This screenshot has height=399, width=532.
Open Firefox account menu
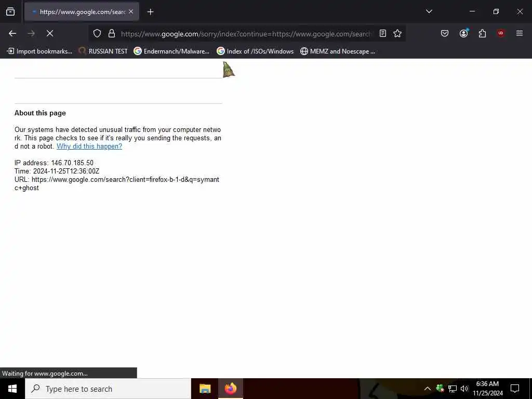pyautogui.click(x=464, y=33)
